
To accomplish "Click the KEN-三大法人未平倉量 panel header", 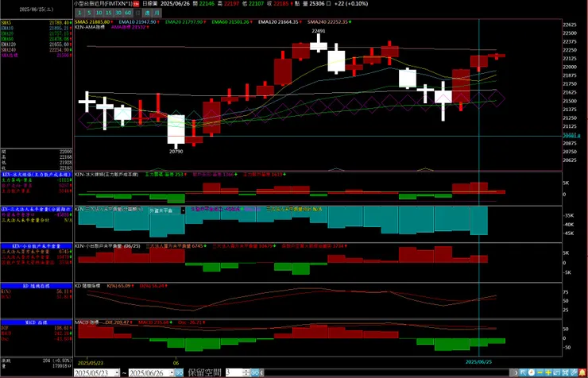I will [37, 209].
